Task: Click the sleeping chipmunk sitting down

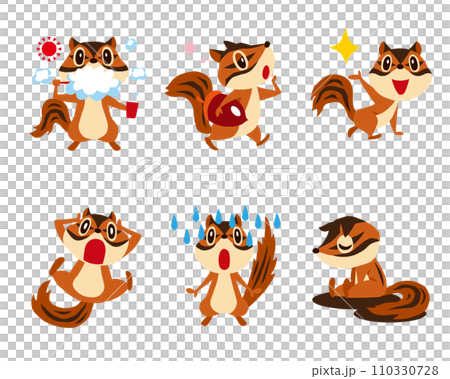Action: pyautogui.click(x=371, y=268)
